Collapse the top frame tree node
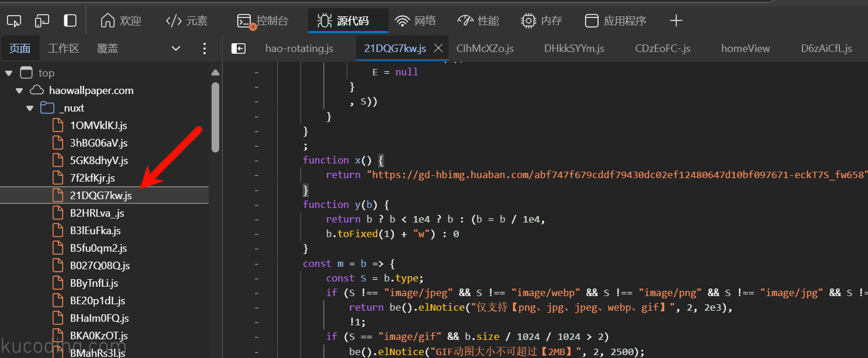 click(8, 73)
